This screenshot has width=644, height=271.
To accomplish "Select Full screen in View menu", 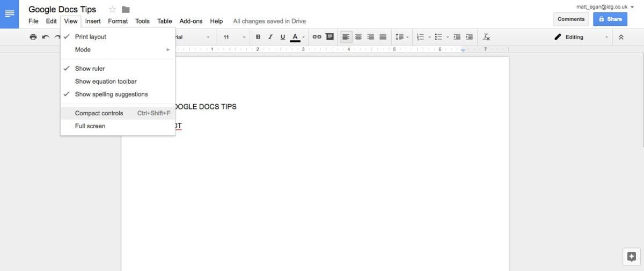I will tap(118, 126).
